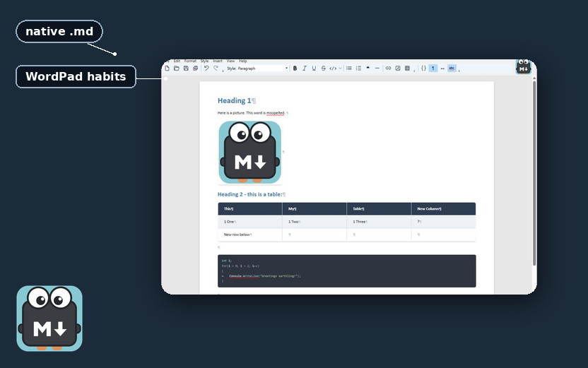Expand the inline code dropdown arrow
Image resolution: width=588 pixels, height=368 pixels.
click(x=340, y=69)
